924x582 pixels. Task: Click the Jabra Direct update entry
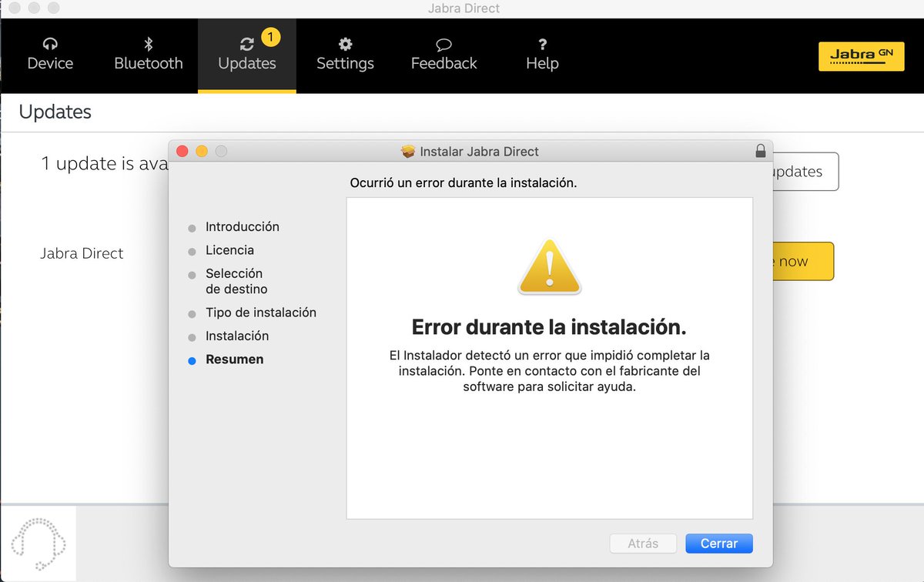pyautogui.click(x=82, y=253)
